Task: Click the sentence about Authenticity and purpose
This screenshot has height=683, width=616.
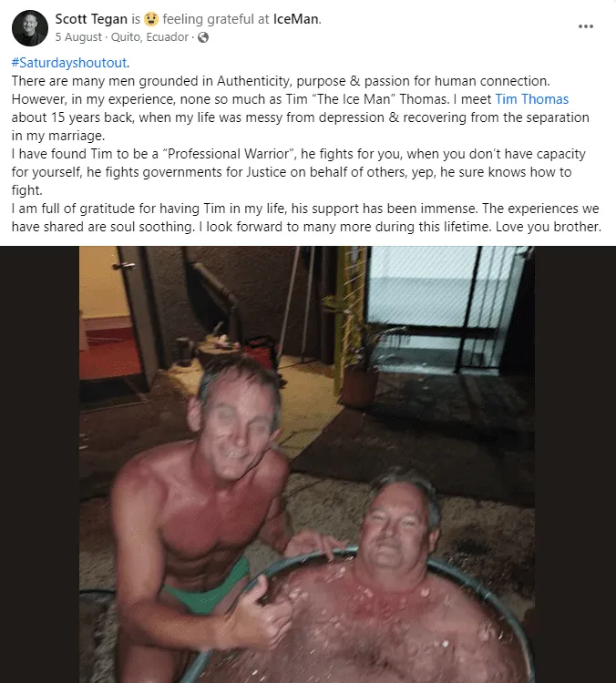Action: pyautogui.click(x=281, y=81)
